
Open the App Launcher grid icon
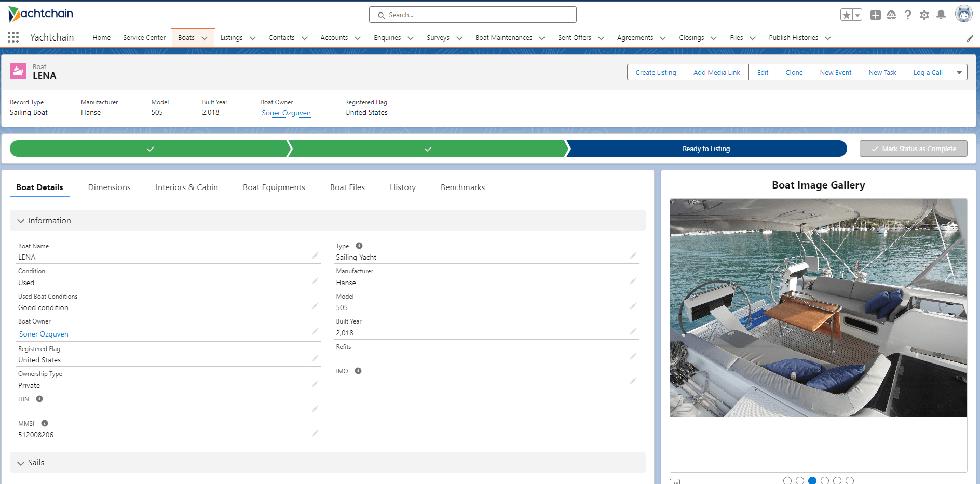point(13,37)
